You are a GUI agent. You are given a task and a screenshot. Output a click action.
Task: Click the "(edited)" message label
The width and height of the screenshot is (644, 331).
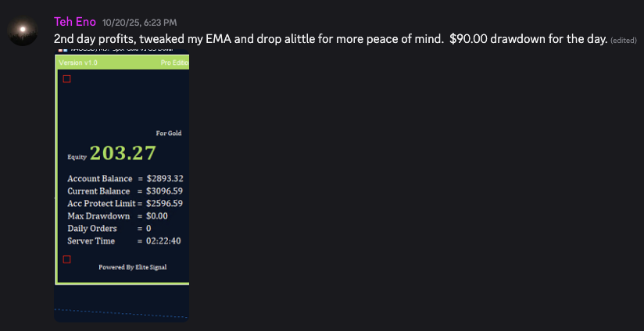[623, 41]
